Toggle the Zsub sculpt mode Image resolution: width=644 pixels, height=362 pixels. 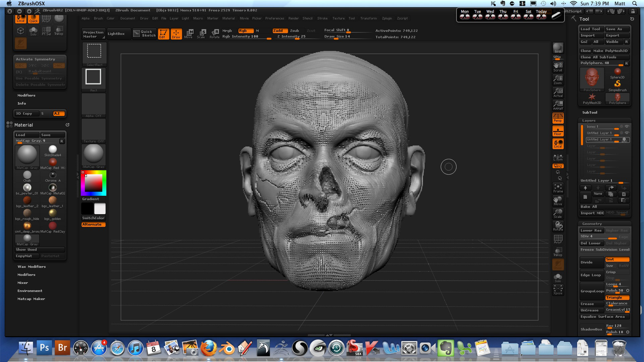[294, 31]
